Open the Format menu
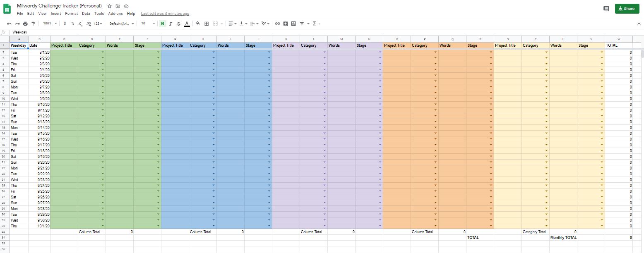This screenshot has width=644, height=253. click(71, 14)
